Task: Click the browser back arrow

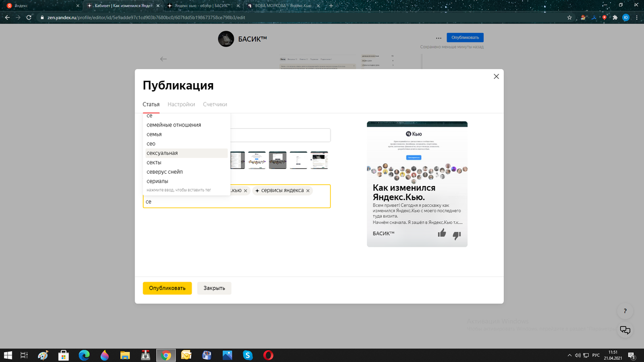Action: 7,17
